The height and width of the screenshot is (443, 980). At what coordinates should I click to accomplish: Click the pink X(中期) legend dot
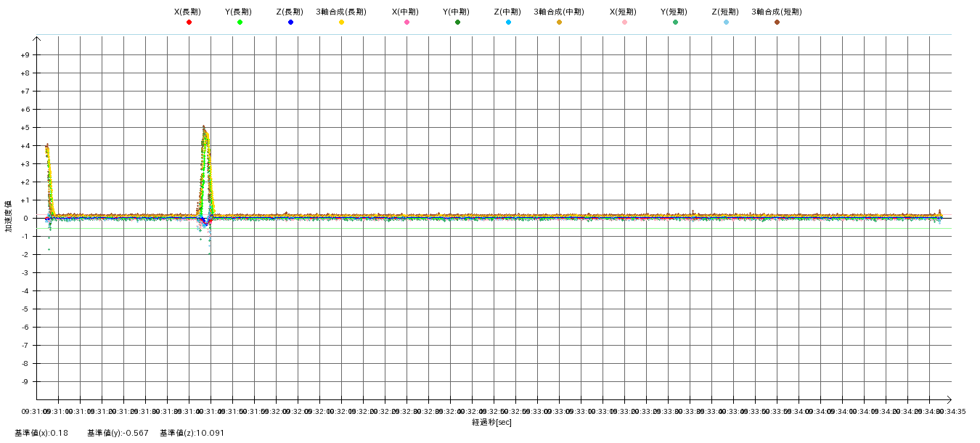[x=407, y=23]
